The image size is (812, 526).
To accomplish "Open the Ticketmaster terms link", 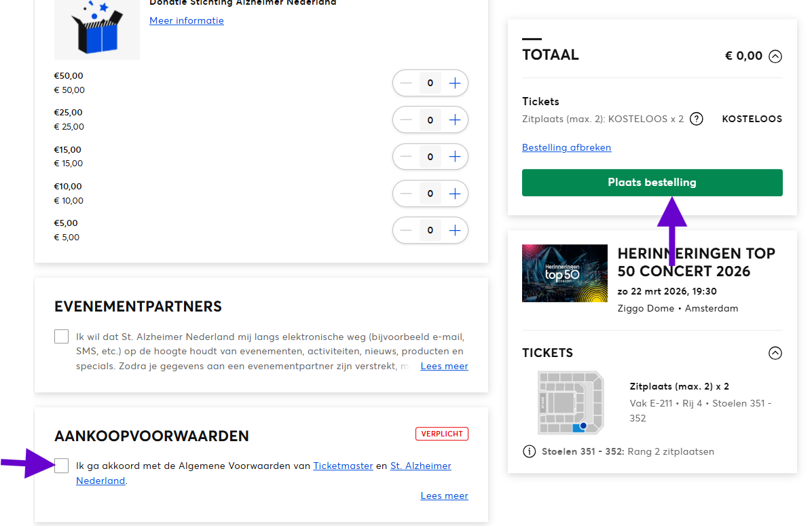I will (343, 466).
